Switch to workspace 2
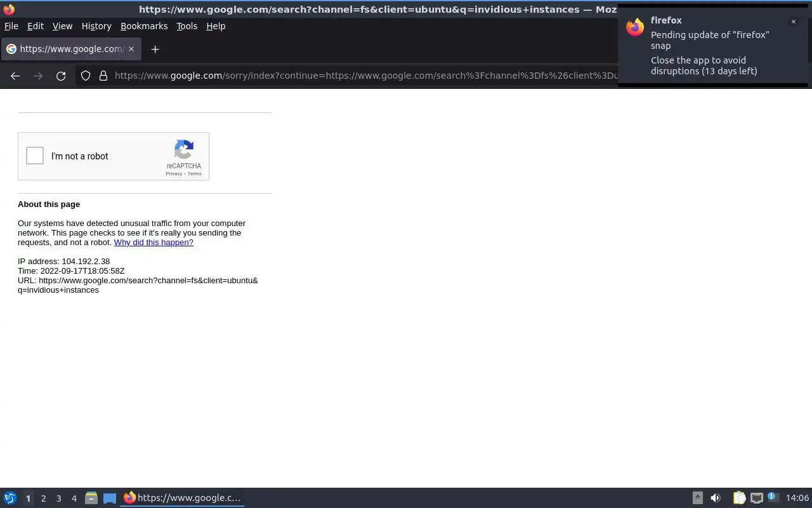The width and height of the screenshot is (812, 508). [43, 498]
